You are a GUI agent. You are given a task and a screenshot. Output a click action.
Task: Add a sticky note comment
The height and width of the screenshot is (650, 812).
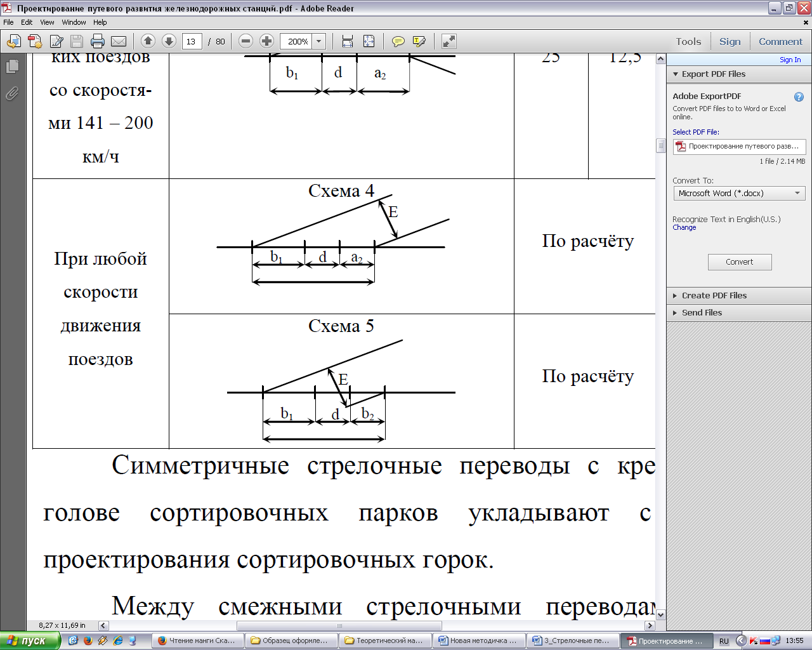click(398, 42)
